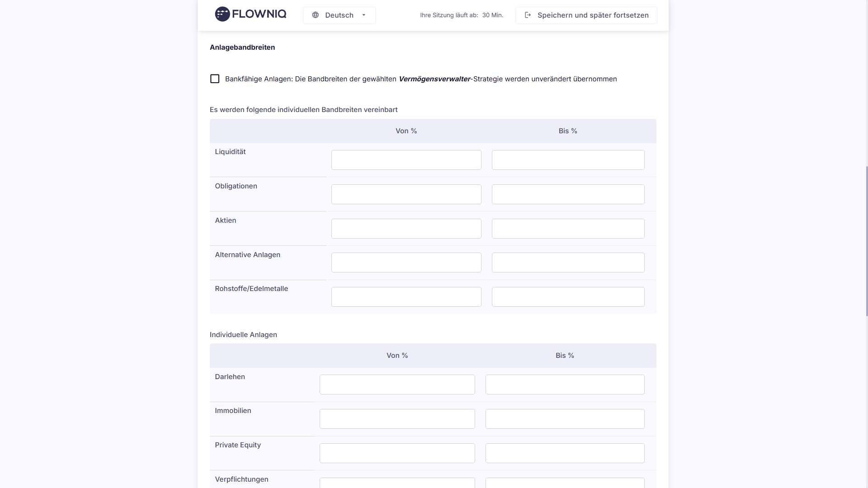The width and height of the screenshot is (868, 488).
Task: Focus the Obligationen Von % field
Action: (406, 194)
